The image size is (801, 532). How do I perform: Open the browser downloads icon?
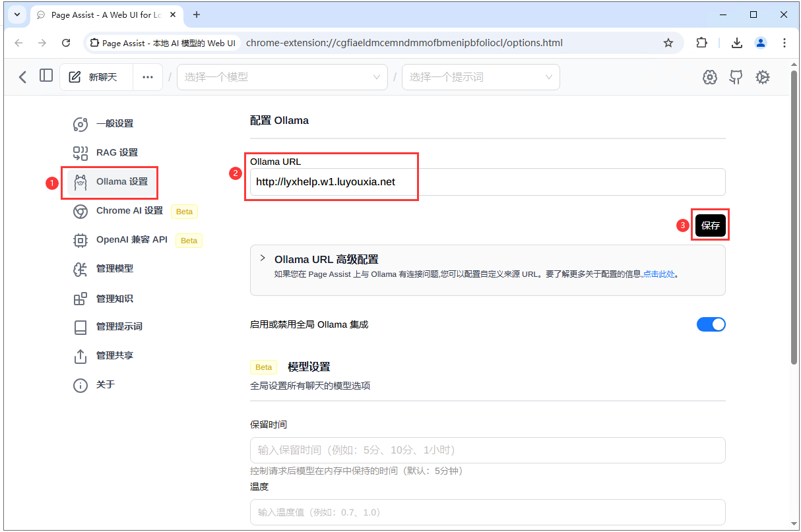(x=737, y=43)
